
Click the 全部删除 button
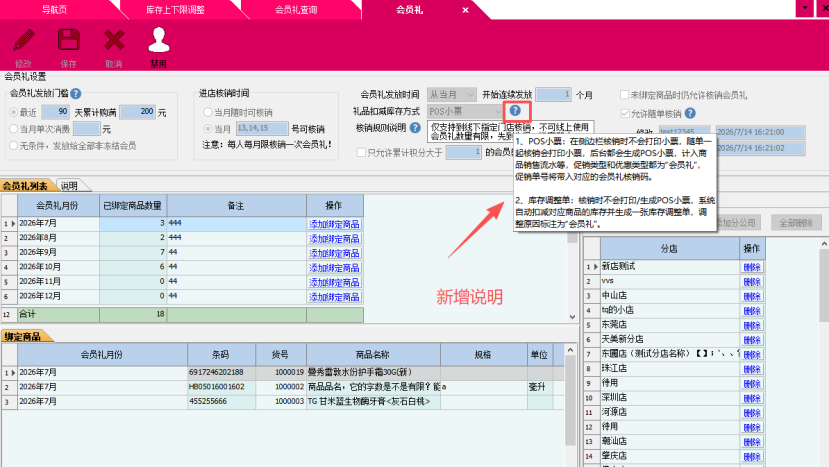(x=796, y=223)
